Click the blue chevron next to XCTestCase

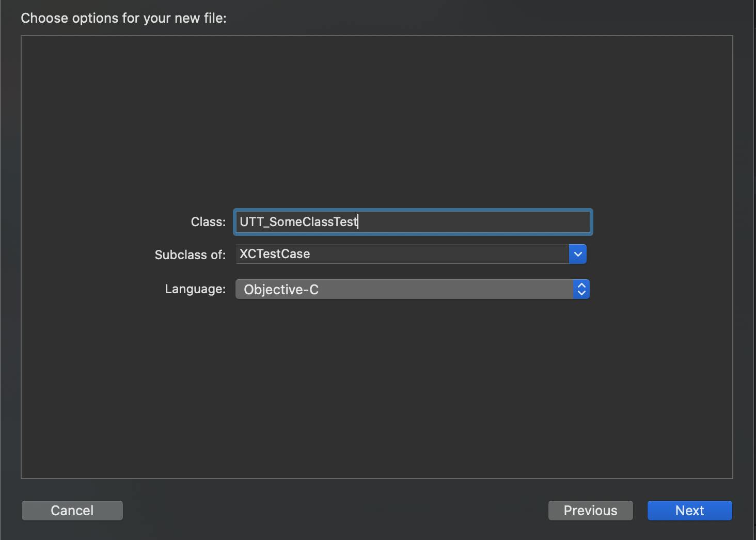[578, 253]
